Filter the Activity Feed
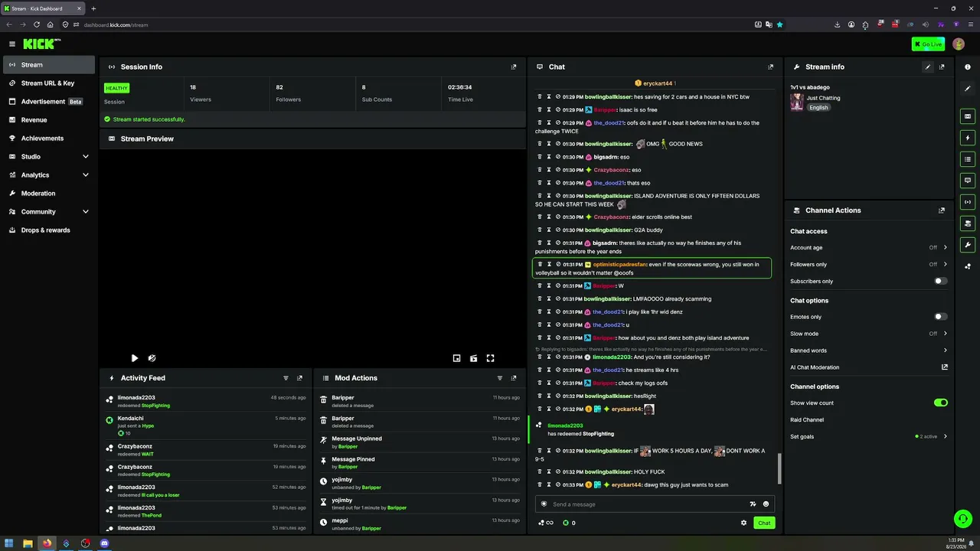 pyautogui.click(x=286, y=378)
